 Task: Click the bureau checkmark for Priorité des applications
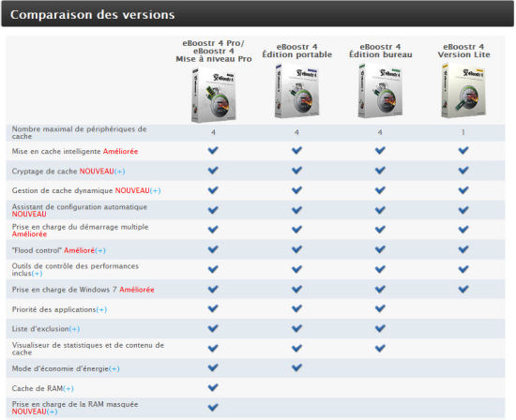tap(380, 308)
